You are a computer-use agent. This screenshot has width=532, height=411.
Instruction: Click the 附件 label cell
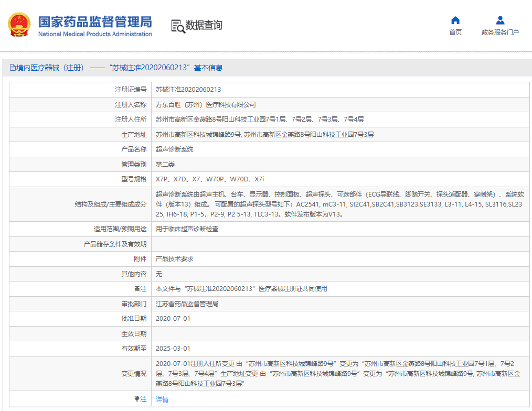(x=80, y=259)
